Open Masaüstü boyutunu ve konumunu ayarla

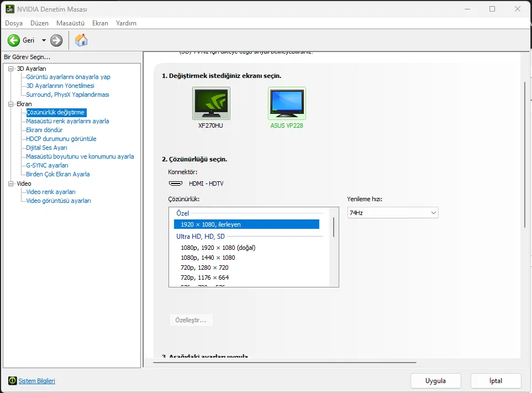pyautogui.click(x=80, y=156)
